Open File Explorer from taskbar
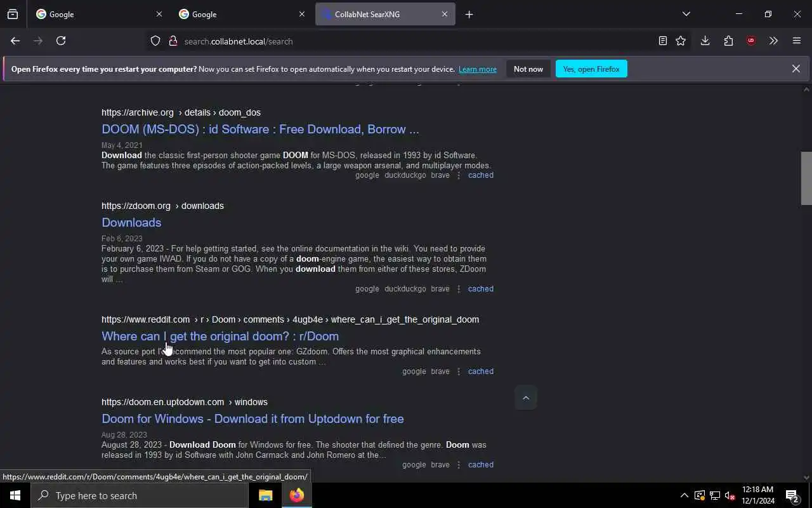The image size is (812, 508). tap(266, 495)
